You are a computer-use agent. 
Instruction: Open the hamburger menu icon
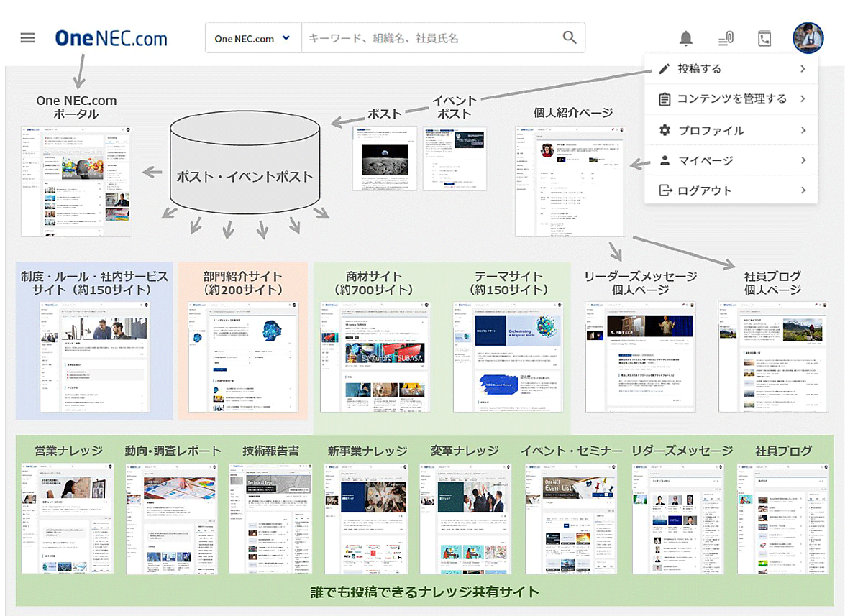coord(27,37)
